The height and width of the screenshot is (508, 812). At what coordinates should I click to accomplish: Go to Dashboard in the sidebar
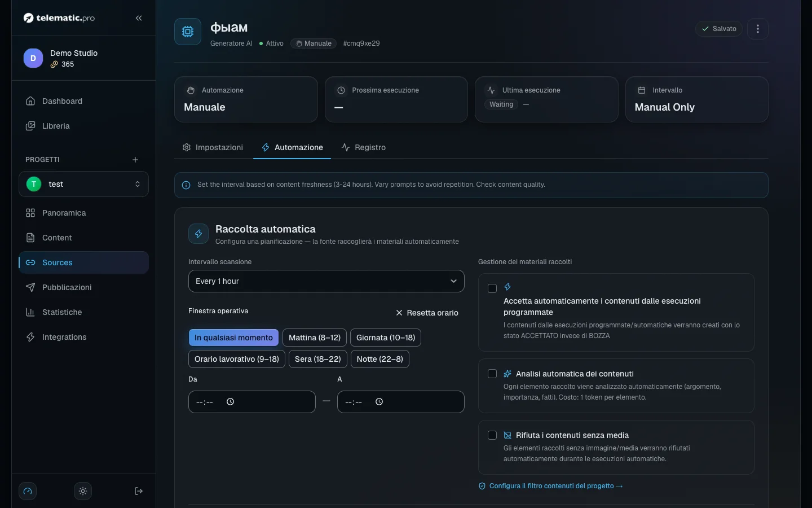pos(83,101)
